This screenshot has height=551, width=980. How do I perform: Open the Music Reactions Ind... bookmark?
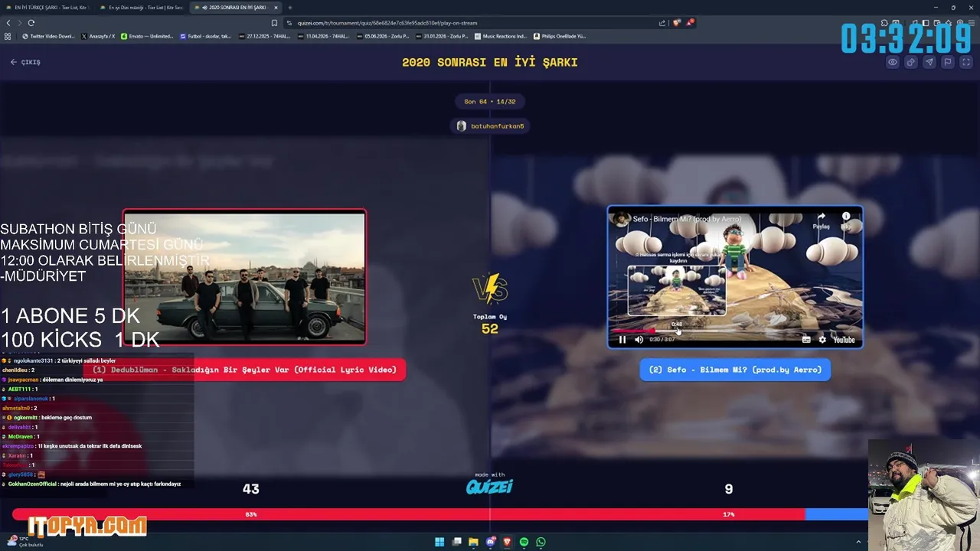(x=501, y=36)
